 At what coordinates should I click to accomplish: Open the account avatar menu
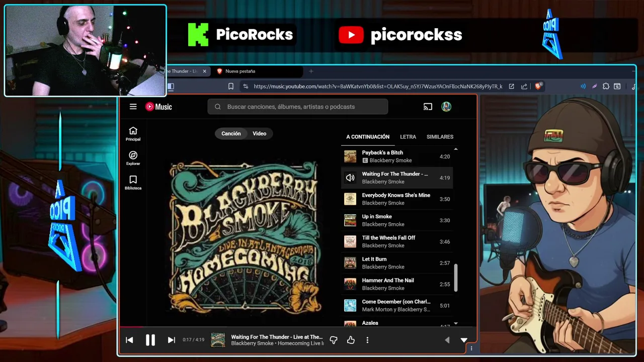[x=446, y=107]
